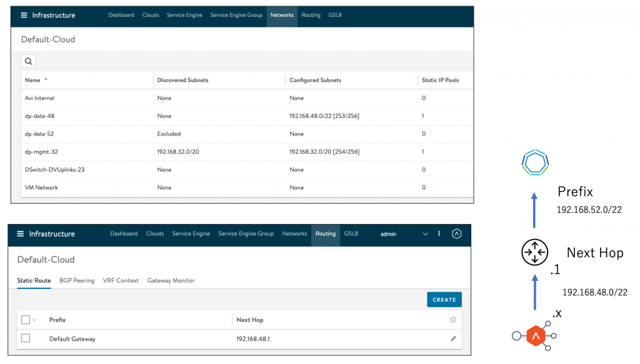The image size is (640, 364).
Task: Open hamburger menu in Routing window
Action: [x=21, y=234]
